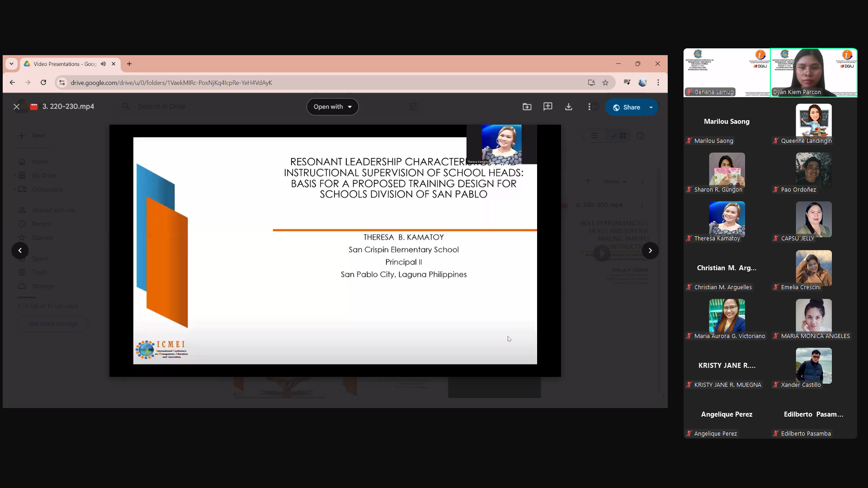Expand the Open with dropdown
This screenshot has height=488, width=868.
pyautogui.click(x=333, y=107)
